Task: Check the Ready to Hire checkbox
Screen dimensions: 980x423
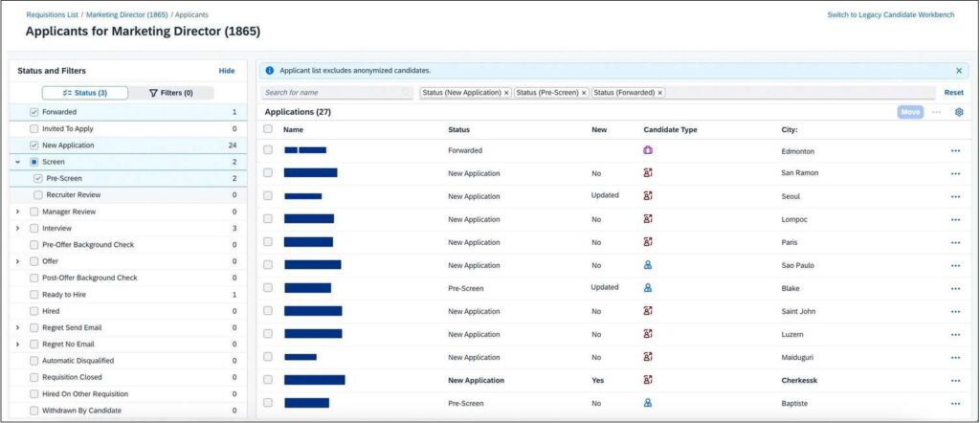Action: pos(34,295)
